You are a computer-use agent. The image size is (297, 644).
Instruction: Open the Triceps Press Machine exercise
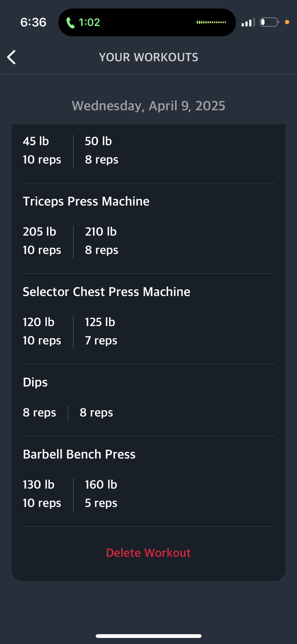[x=86, y=201]
